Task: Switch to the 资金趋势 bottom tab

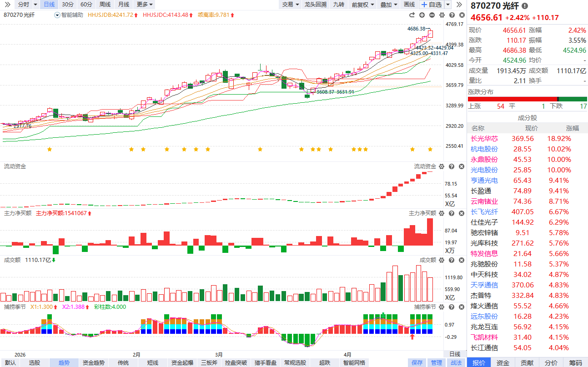Action: point(94,363)
